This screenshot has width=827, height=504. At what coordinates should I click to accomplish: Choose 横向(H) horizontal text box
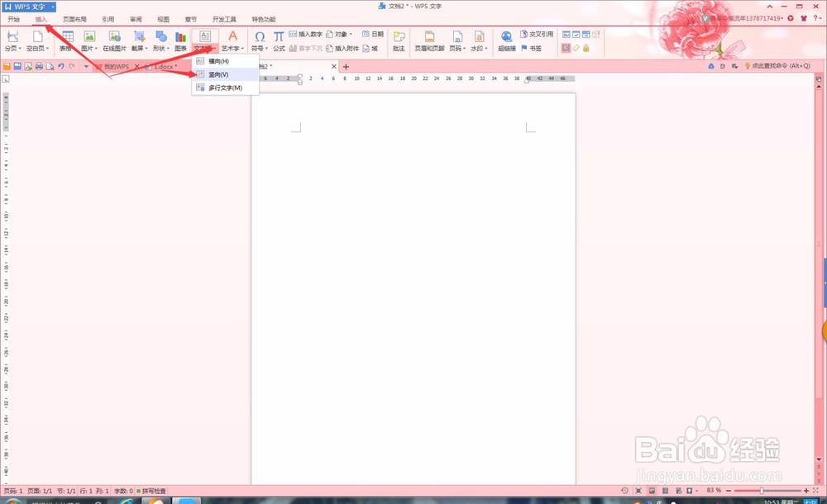225,61
